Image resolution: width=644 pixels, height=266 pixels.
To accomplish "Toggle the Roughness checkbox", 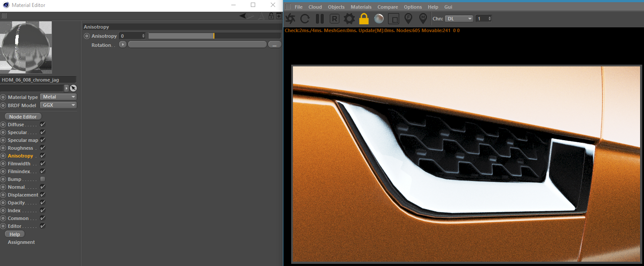I will (43, 148).
